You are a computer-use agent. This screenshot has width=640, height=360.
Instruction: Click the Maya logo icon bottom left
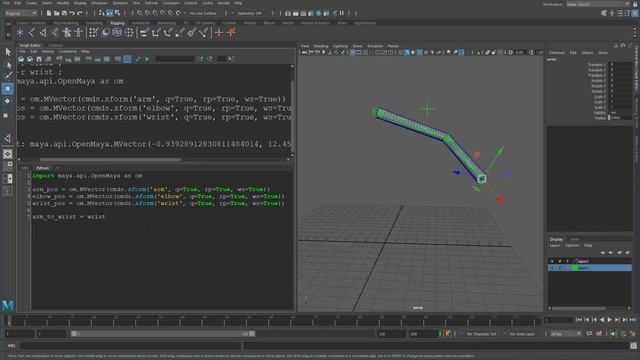coord(8,305)
